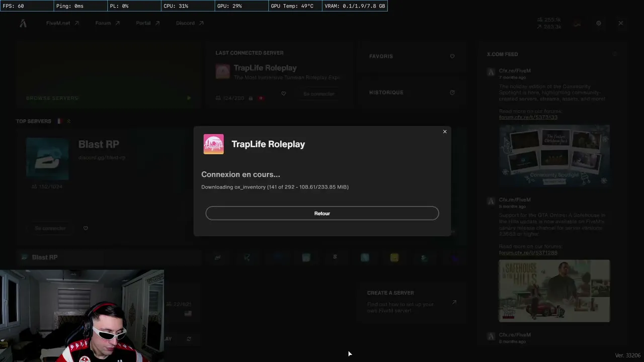Click the green play arrow on Browse Servers
Viewport: 644px width, 362px height.
pos(189,98)
